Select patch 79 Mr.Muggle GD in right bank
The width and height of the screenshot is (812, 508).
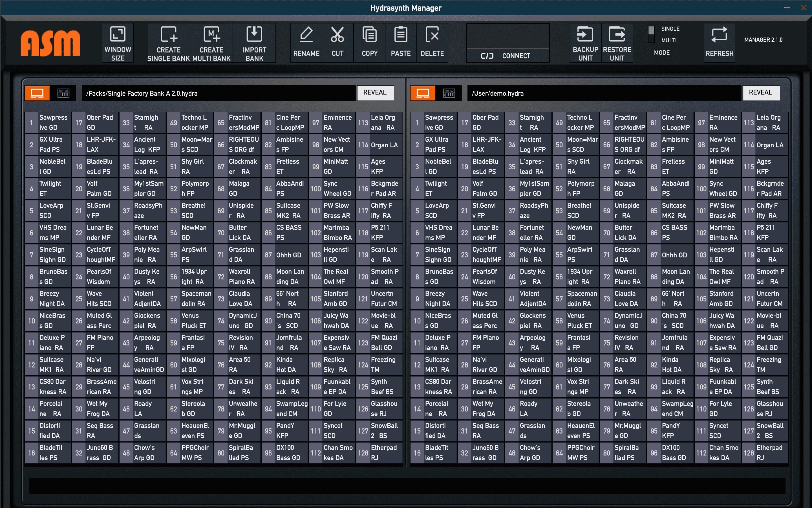point(623,431)
